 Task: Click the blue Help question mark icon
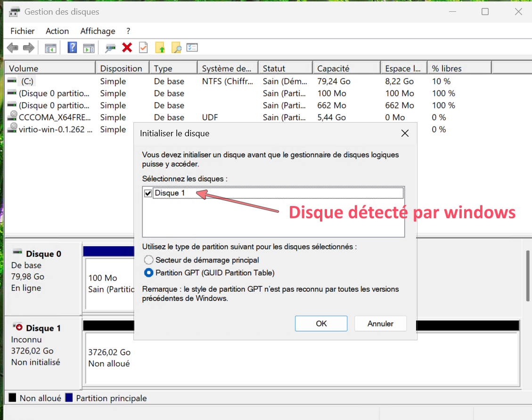tap(73, 48)
